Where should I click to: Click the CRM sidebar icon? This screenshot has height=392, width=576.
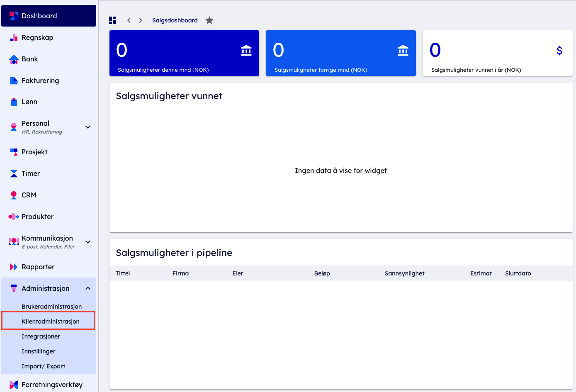pyautogui.click(x=14, y=195)
